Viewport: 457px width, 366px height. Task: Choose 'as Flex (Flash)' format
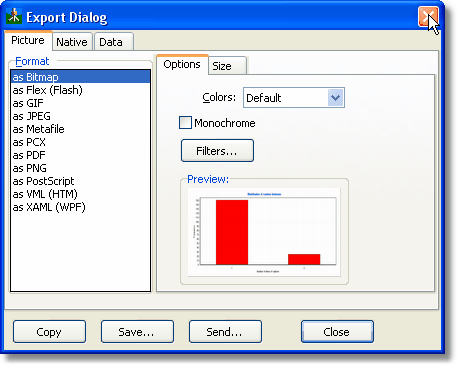(80, 90)
